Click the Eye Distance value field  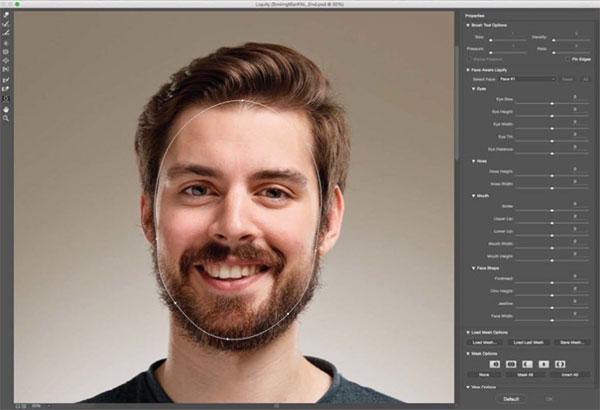pyautogui.click(x=575, y=147)
